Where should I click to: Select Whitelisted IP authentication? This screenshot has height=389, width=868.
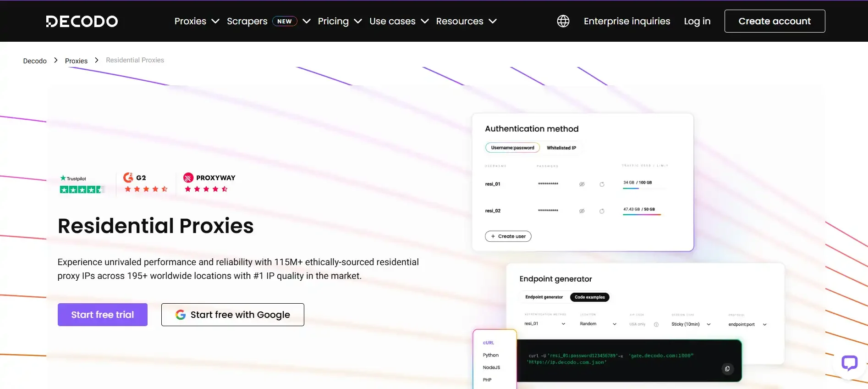pyautogui.click(x=561, y=148)
